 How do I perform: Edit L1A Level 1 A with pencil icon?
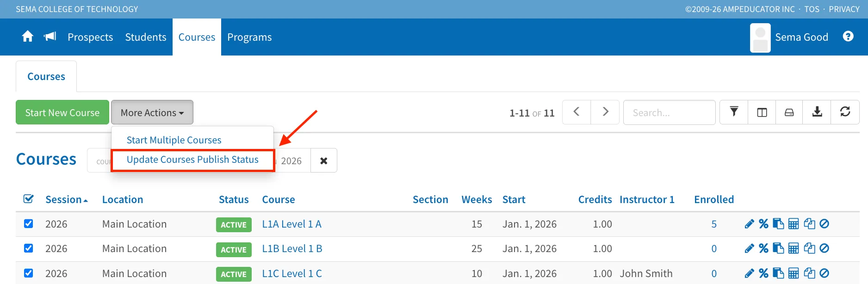pyautogui.click(x=750, y=224)
